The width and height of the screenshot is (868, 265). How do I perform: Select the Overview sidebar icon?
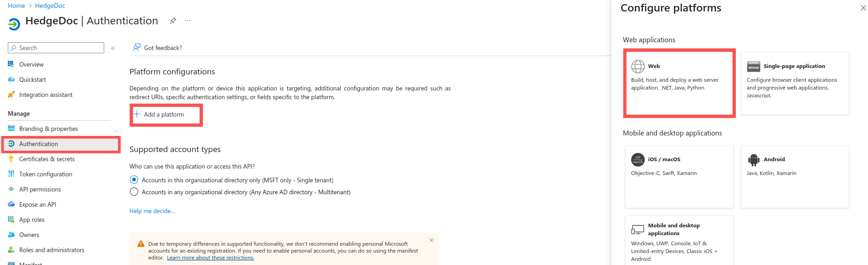coord(11,64)
